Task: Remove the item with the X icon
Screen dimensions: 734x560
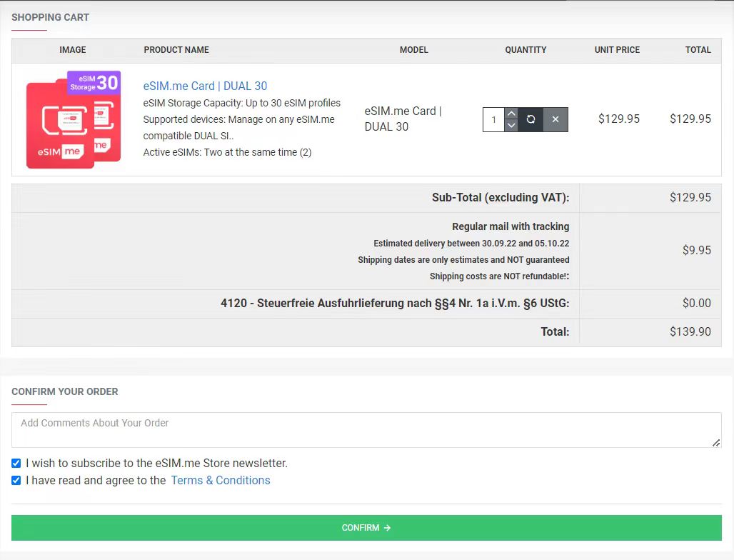Action: click(555, 119)
